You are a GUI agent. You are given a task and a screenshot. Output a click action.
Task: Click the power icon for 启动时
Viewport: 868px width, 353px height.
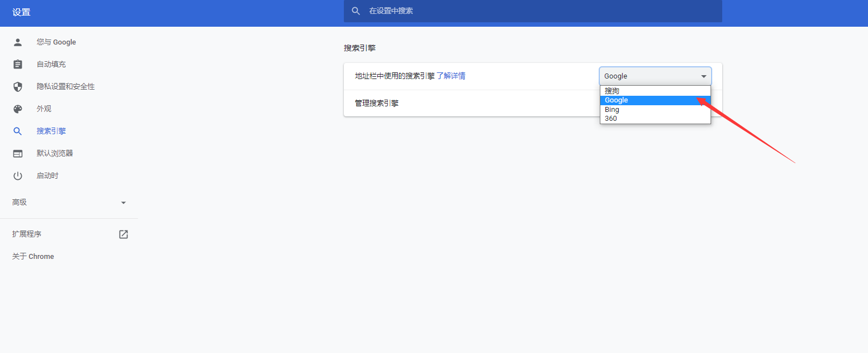(18, 176)
